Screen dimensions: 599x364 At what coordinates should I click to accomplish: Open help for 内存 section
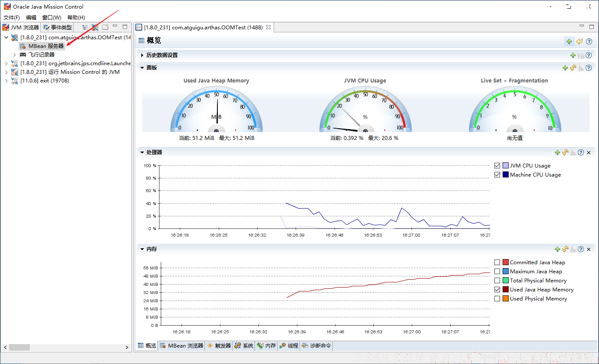pyautogui.click(x=581, y=249)
